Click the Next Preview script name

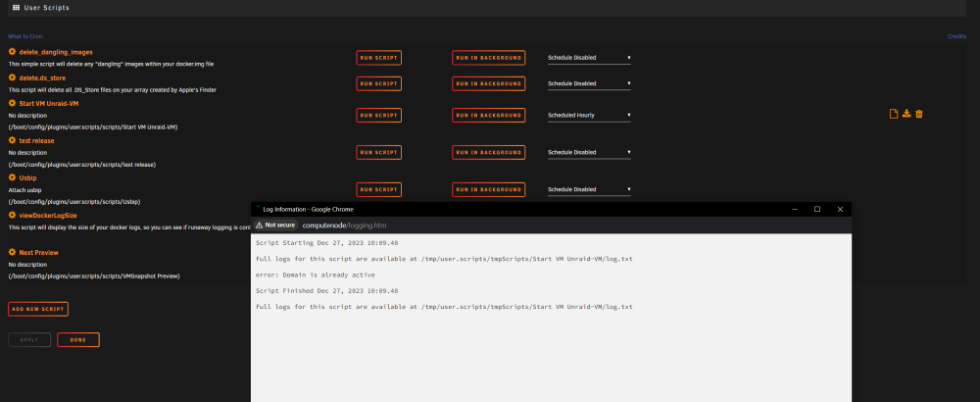pos(39,253)
